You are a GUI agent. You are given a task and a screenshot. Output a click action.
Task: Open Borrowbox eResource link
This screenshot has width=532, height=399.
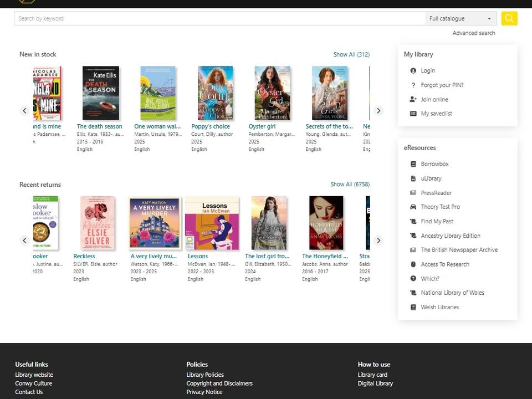[434, 164]
